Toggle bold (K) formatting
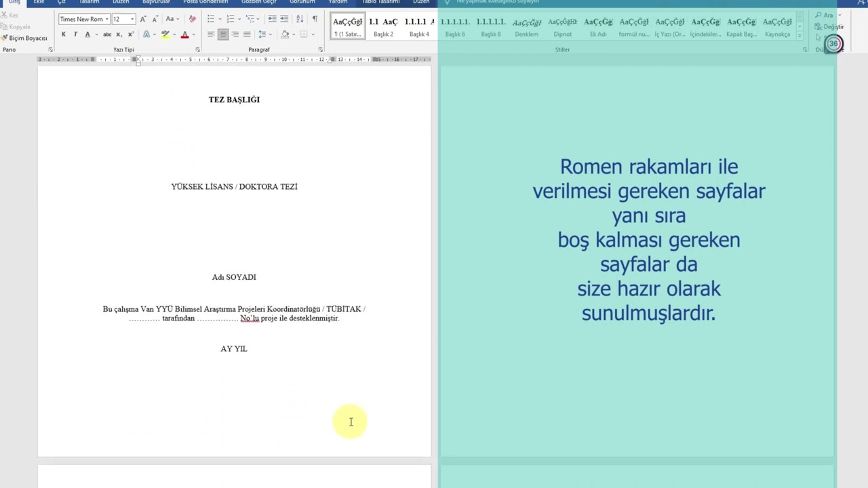This screenshot has height=488, width=868. pos(64,35)
